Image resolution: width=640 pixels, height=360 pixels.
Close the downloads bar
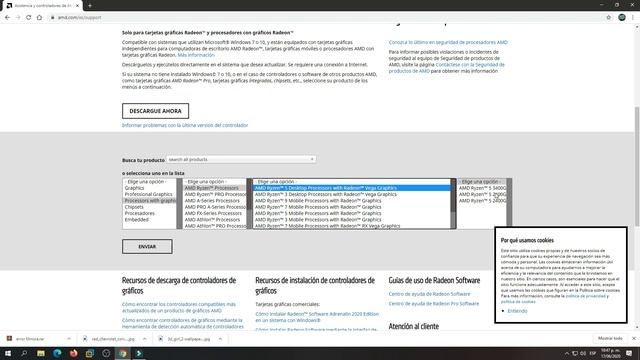tap(634, 338)
